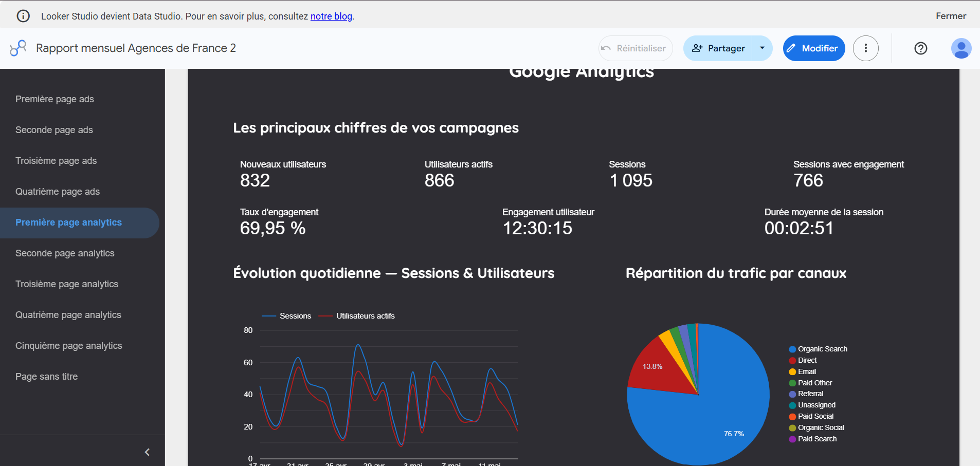The image size is (980, 466).
Task: Click the Email legend swatch
Action: [792, 372]
